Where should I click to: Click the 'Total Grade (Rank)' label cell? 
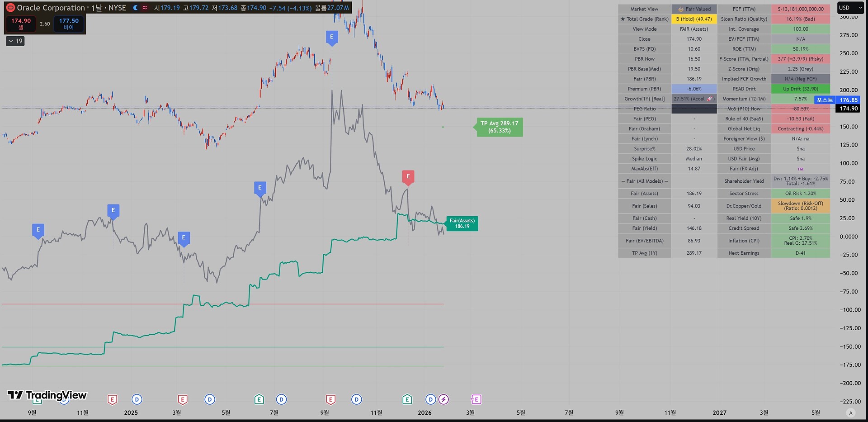[x=645, y=19]
